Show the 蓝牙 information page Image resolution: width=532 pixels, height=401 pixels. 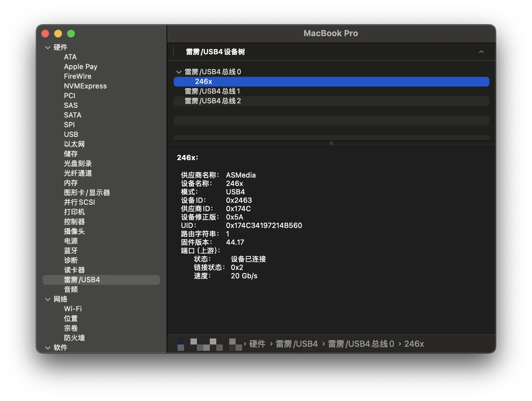(x=71, y=251)
